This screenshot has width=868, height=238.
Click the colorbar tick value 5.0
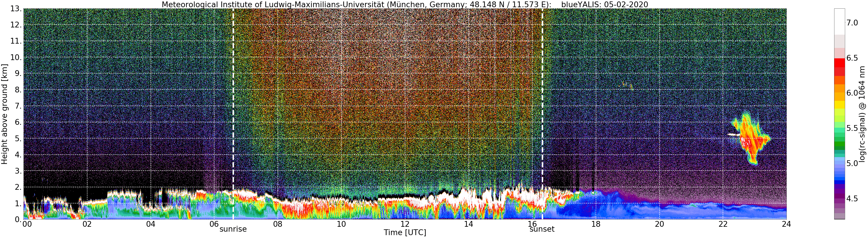tap(852, 163)
